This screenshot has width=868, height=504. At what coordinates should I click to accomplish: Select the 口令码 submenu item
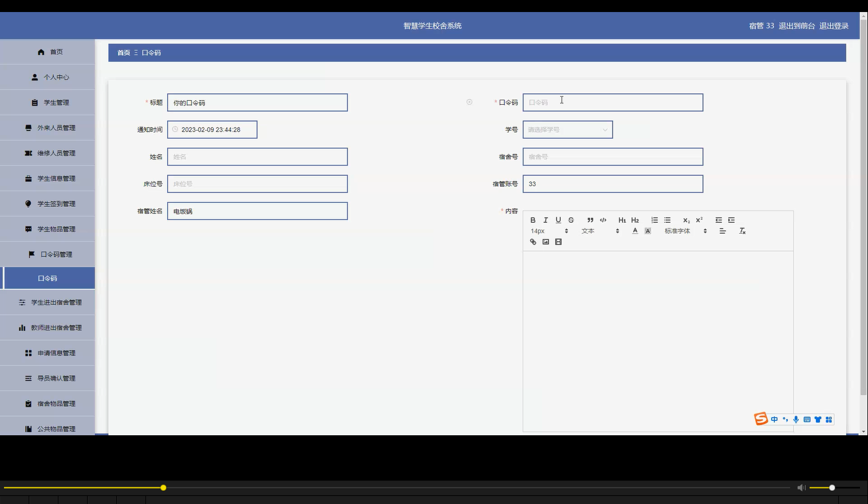click(x=48, y=278)
